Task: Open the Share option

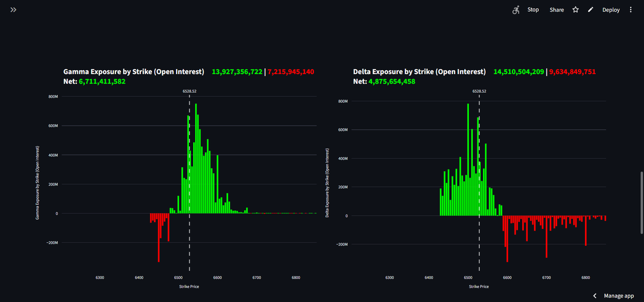Action: click(557, 10)
